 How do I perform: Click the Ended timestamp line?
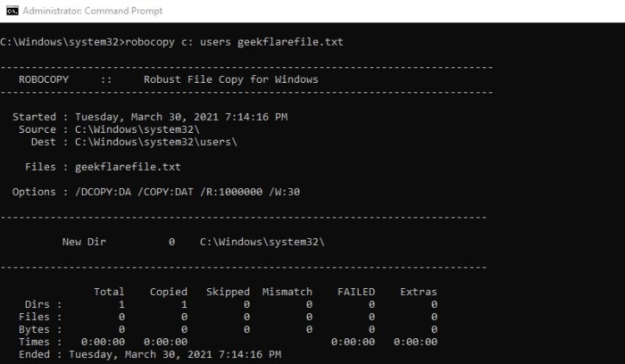click(x=146, y=354)
